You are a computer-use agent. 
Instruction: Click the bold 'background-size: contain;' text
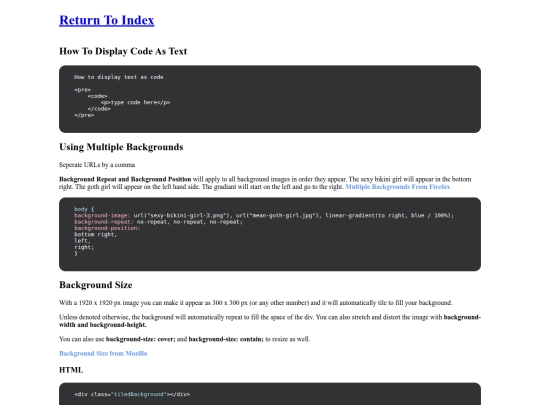226,339
